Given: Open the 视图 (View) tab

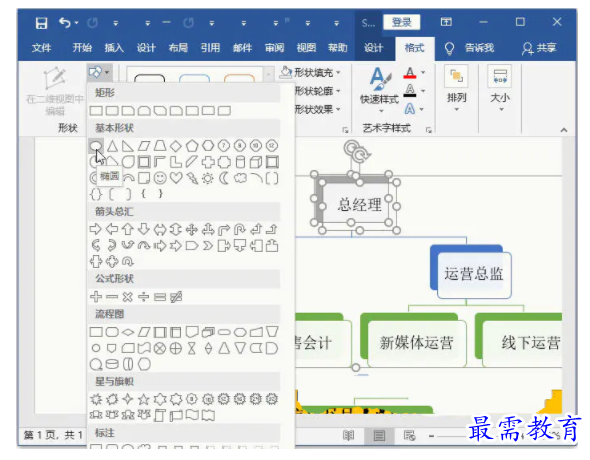Looking at the screenshot, I should [306, 48].
